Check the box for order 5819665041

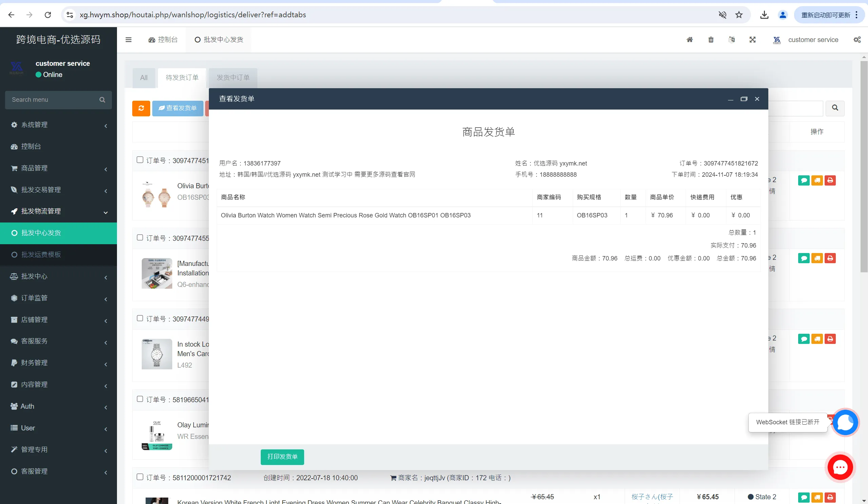tap(140, 399)
